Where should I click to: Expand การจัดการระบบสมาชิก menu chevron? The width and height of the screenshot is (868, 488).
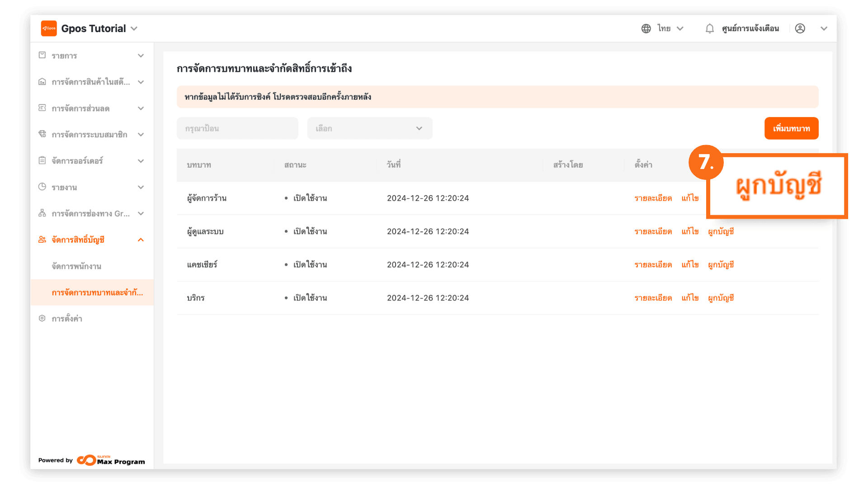click(x=141, y=135)
